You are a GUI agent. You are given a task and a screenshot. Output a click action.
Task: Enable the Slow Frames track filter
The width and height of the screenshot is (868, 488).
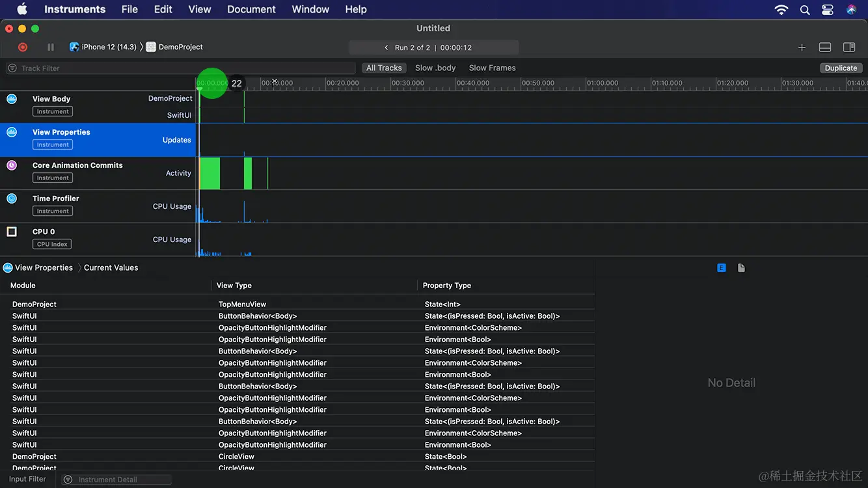pos(492,68)
